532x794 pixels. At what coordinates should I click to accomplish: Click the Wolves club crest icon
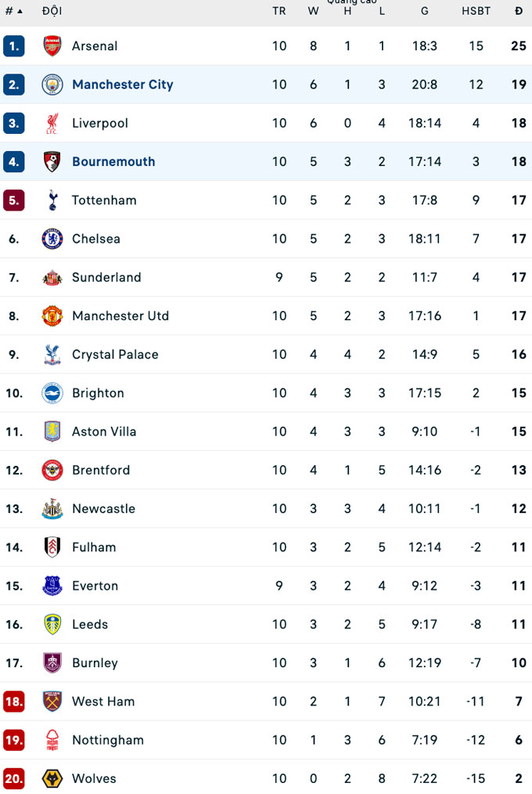click(52, 779)
